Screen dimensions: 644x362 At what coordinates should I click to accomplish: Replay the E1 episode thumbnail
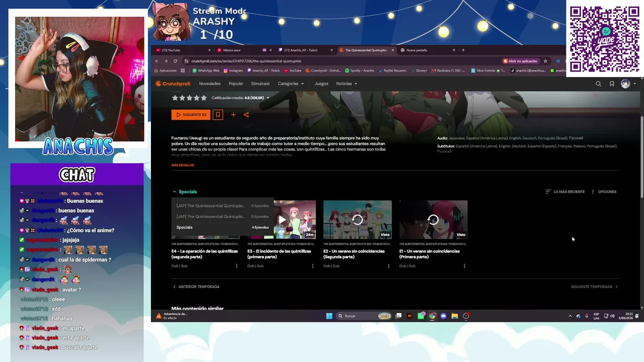click(433, 220)
